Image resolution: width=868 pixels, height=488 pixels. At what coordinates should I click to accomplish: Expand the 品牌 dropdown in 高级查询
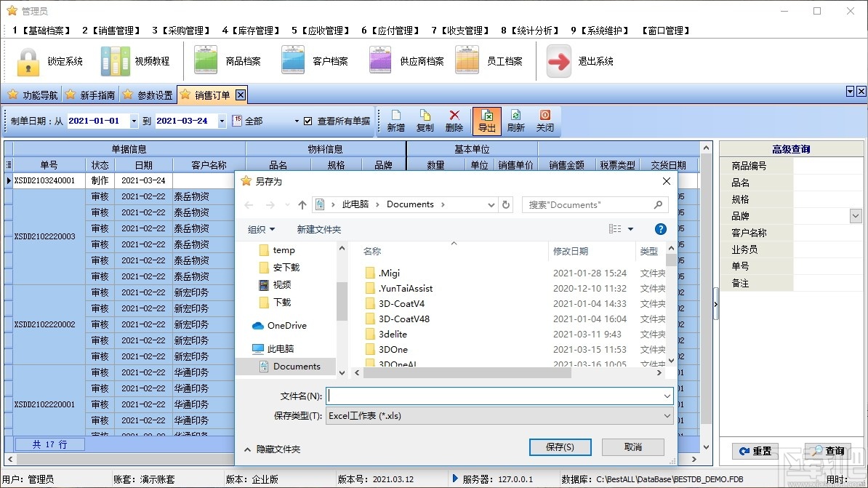pyautogui.click(x=856, y=215)
